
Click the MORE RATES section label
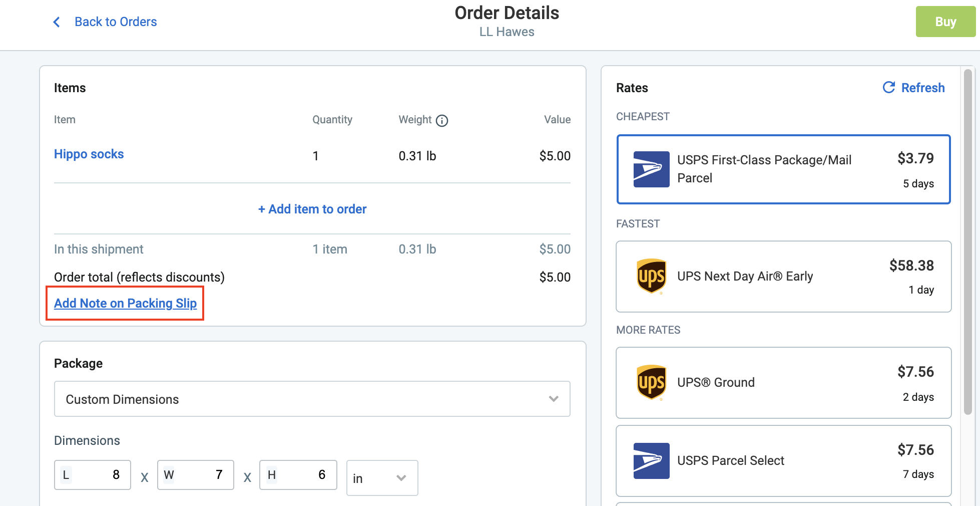[648, 330]
